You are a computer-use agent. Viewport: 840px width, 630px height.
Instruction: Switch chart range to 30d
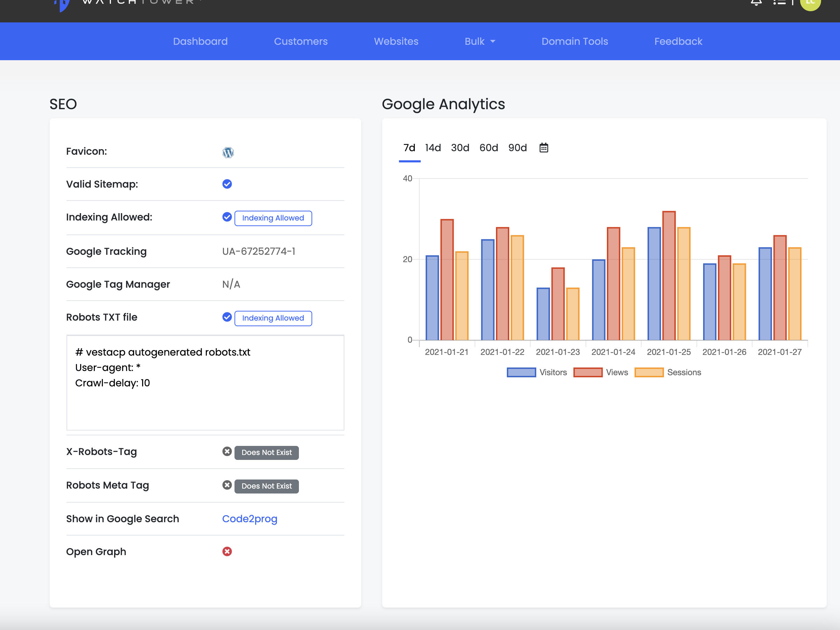point(460,148)
